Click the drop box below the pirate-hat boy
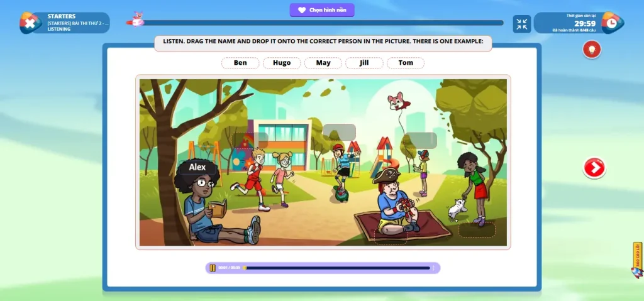Viewport: 644px width, 301px height. (x=391, y=235)
